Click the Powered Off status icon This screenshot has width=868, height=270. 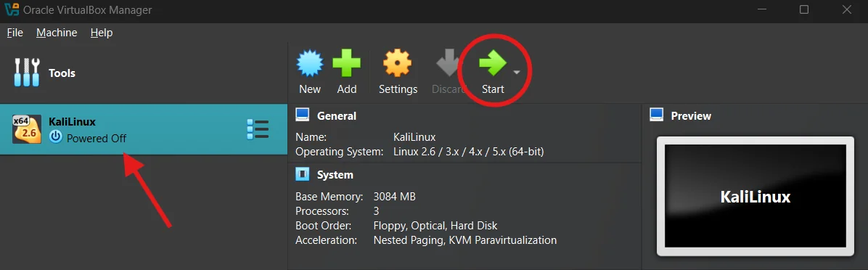click(55, 137)
